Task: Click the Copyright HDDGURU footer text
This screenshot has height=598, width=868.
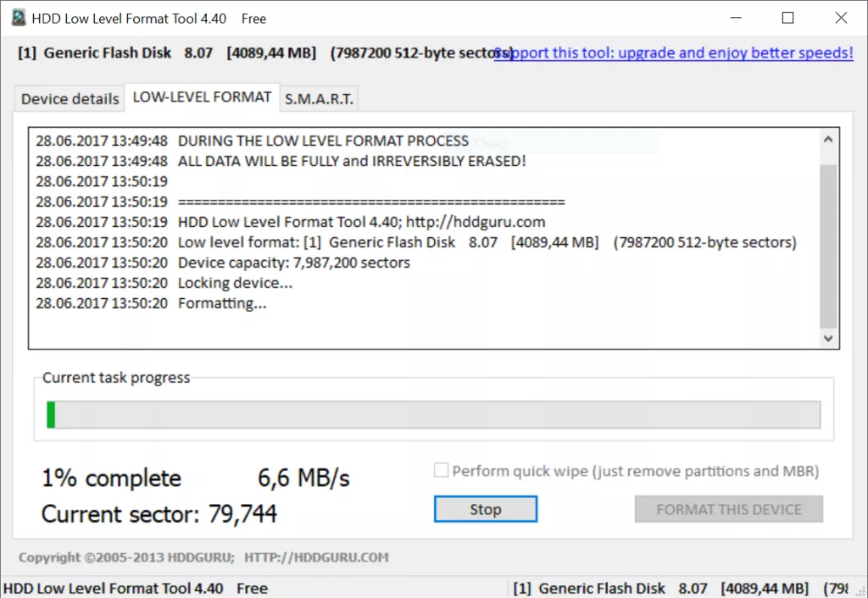Action: pos(203,557)
